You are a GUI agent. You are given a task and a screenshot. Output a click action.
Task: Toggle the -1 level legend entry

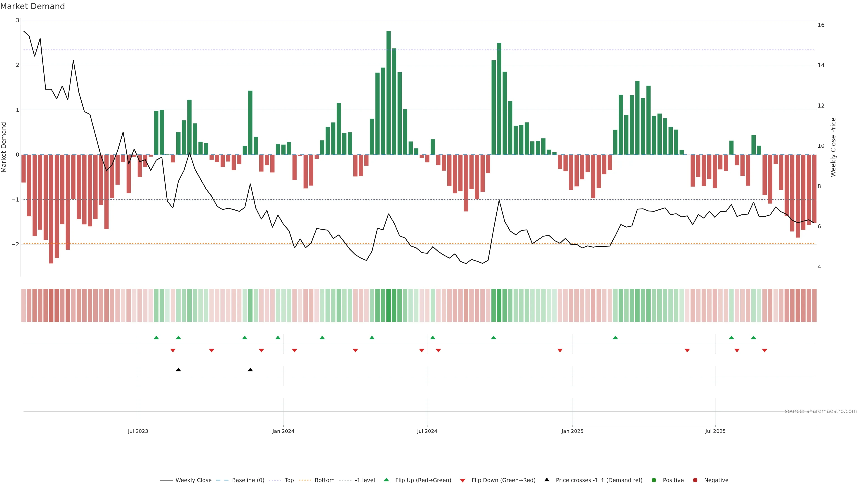tap(365, 480)
